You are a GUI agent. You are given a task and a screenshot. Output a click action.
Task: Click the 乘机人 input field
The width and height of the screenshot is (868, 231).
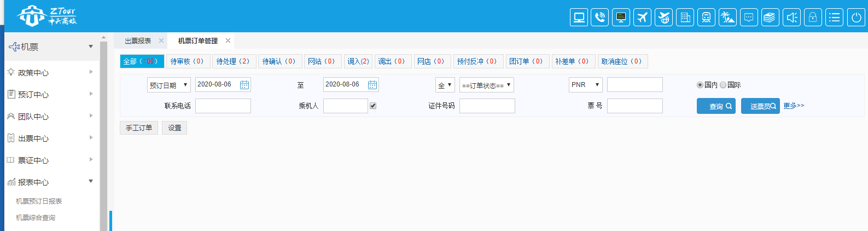tap(346, 106)
